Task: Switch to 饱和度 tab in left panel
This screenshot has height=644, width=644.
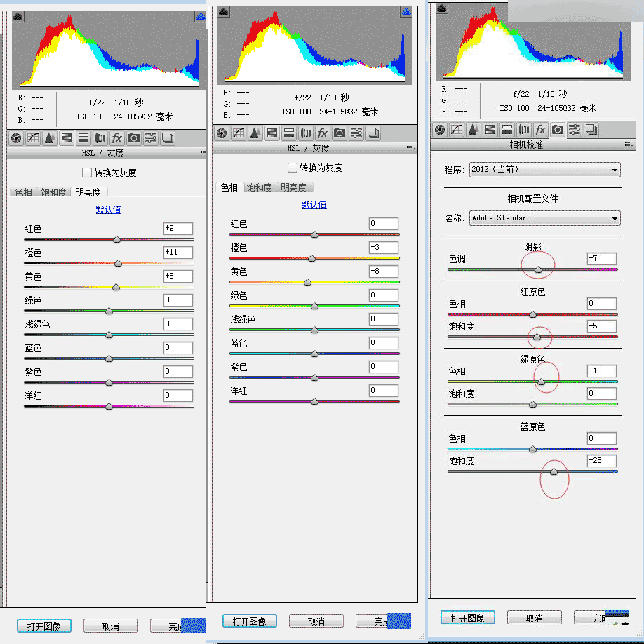Action: click(x=53, y=192)
